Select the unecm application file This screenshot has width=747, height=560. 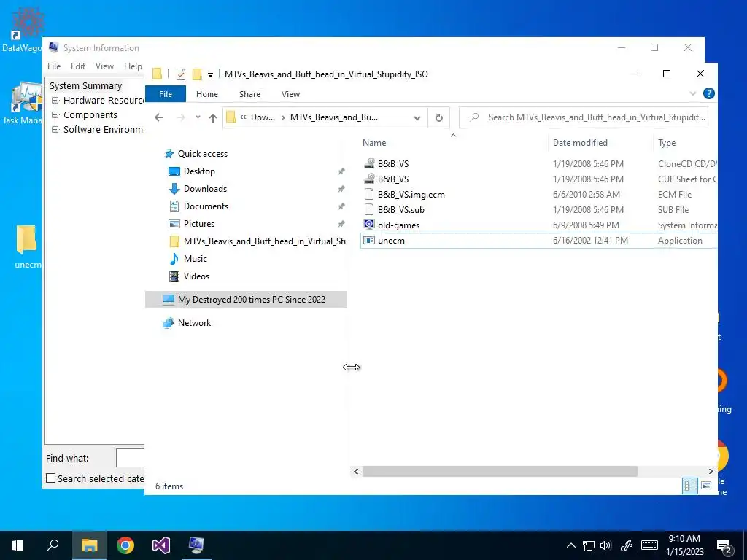[391, 241]
